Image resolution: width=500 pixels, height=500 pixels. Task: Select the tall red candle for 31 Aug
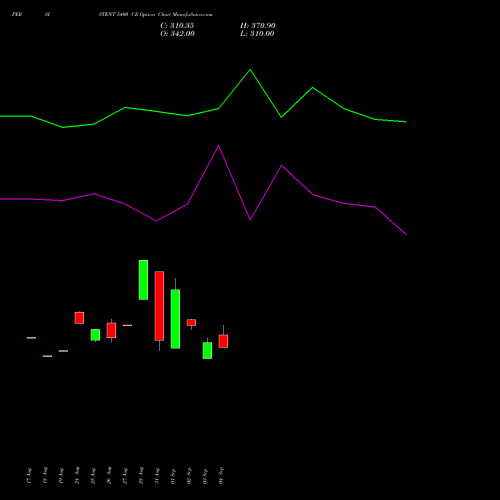pyautogui.click(x=159, y=306)
